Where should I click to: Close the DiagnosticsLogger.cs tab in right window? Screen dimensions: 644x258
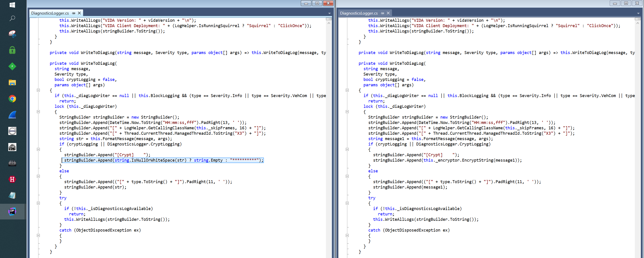coord(388,13)
